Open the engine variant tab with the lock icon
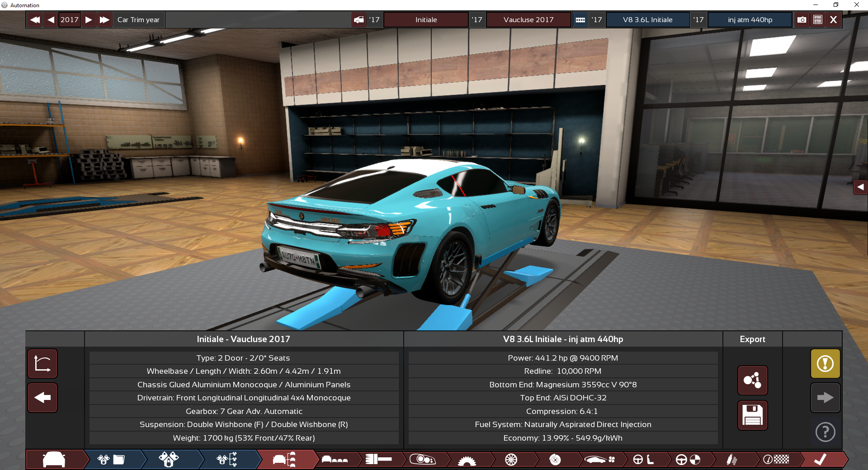868x470 pixels. (x=169, y=460)
